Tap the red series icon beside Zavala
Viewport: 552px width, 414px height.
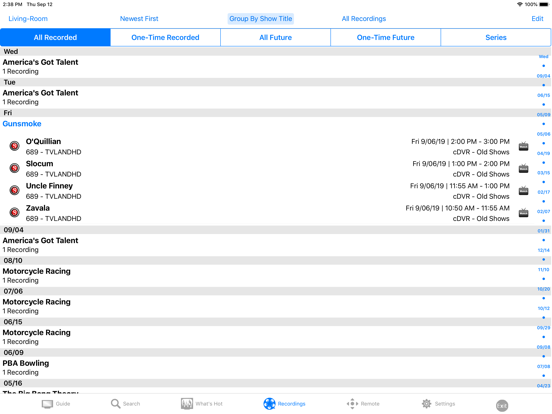[x=14, y=212]
